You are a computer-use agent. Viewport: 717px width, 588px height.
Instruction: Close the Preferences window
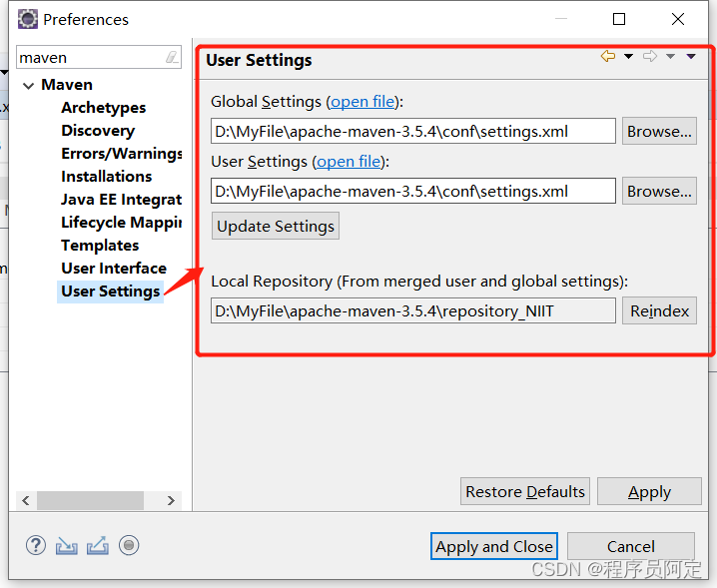678,19
